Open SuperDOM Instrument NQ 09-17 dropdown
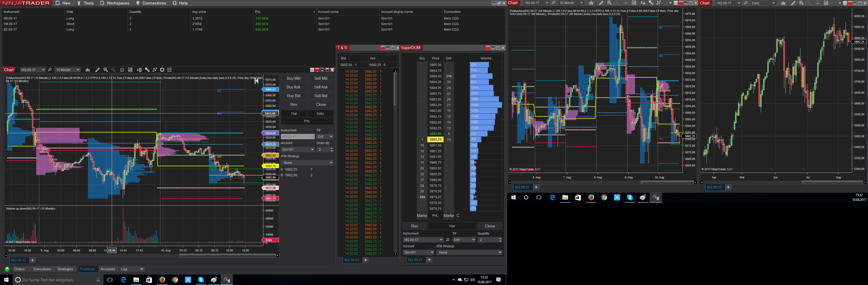 pos(423,240)
